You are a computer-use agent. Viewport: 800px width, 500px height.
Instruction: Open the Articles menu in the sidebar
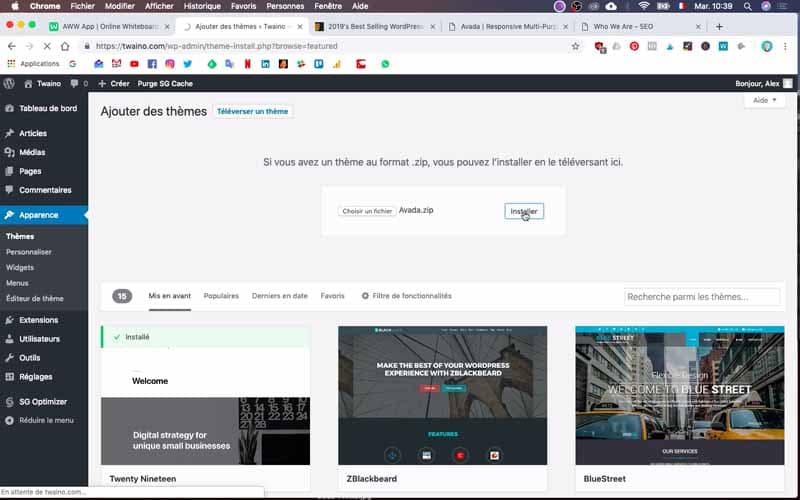(44, 133)
